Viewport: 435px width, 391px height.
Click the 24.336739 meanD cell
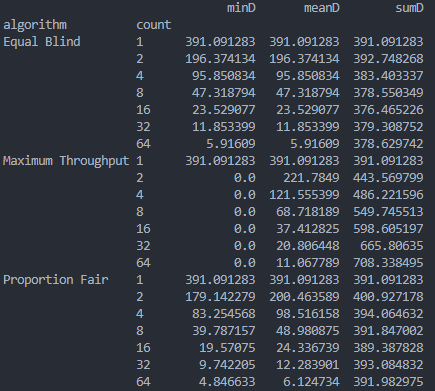308,348
